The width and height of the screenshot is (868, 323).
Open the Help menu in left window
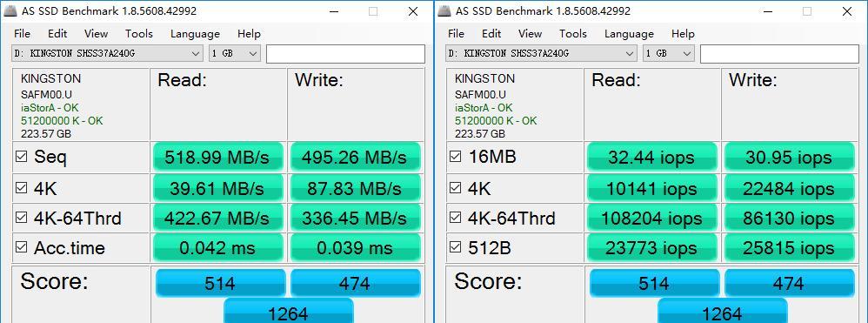249,34
